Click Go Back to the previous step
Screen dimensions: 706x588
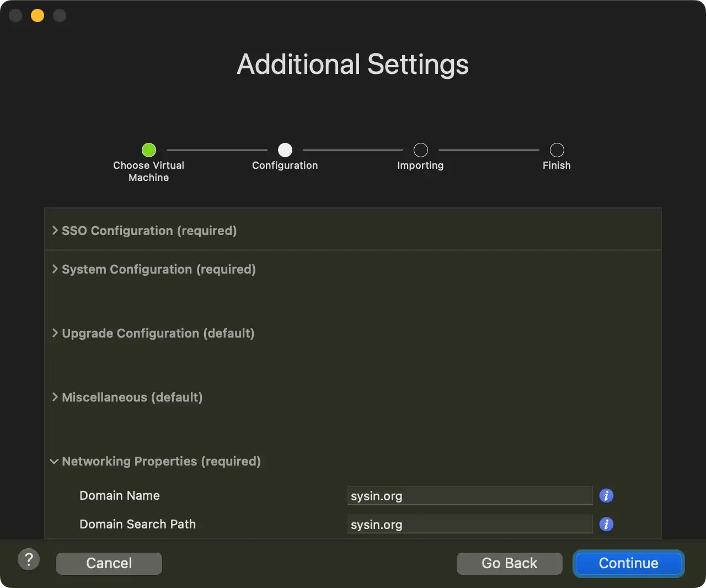[509, 563]
